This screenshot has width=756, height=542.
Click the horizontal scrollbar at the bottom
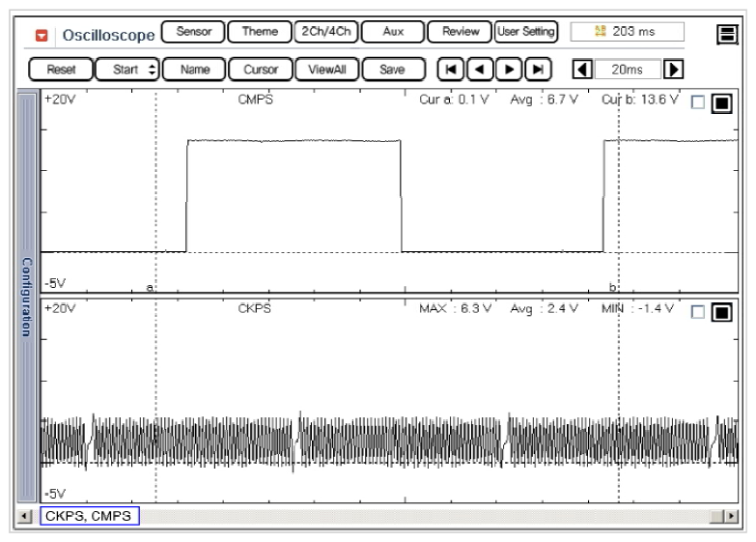434,517
